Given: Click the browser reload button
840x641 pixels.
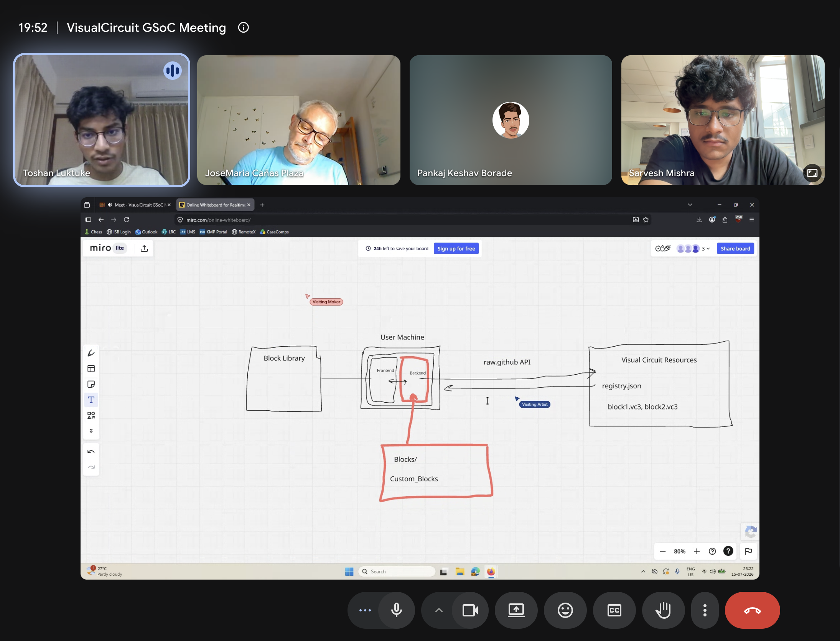Looking at the screenshot, I should [x=127, y=220].
